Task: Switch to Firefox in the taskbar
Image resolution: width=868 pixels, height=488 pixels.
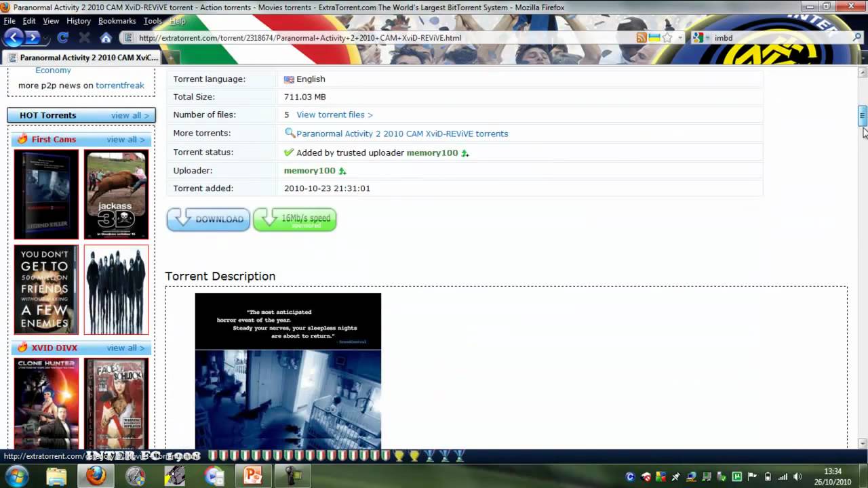Action: pos(96,476)
